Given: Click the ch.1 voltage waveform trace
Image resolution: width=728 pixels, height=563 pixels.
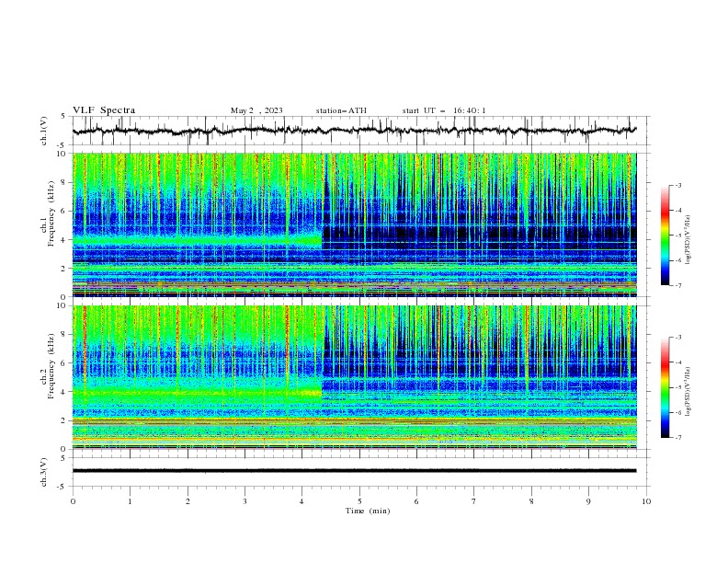Looking at the screenshot, I should (x=354, y=131).
